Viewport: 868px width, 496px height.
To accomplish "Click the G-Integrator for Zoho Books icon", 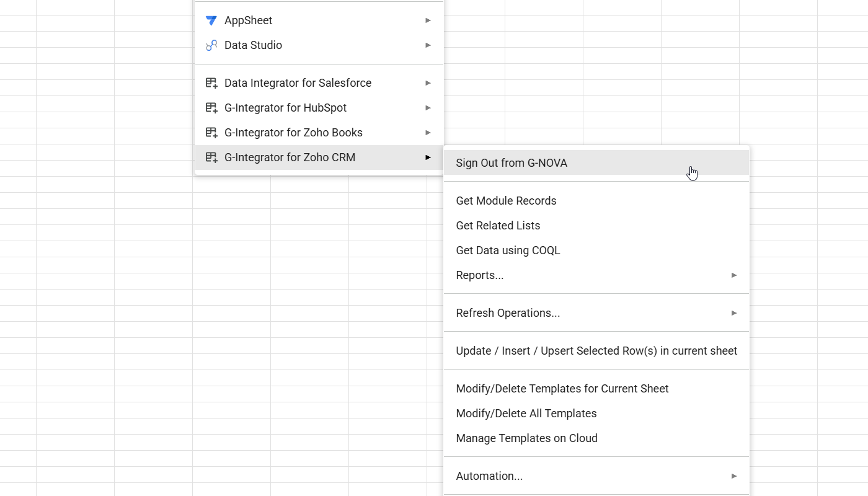I will (x=211, y=133).
